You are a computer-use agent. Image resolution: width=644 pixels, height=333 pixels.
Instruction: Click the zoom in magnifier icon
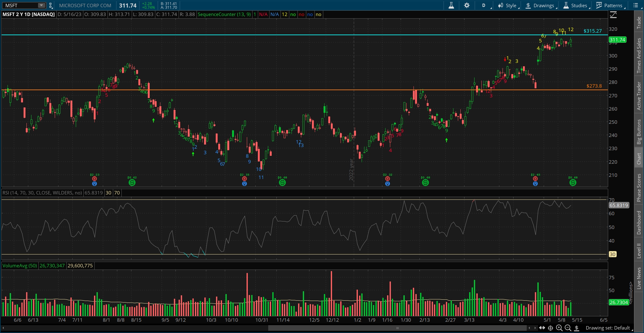(559, 328)
